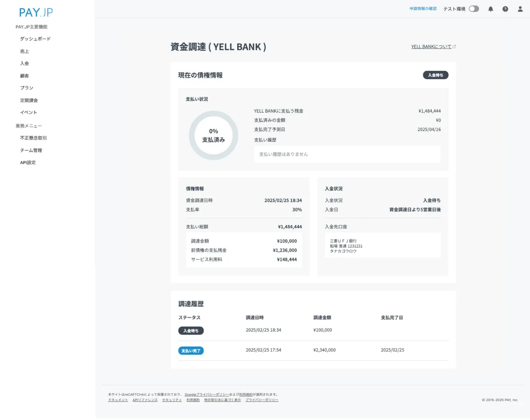530x420 pixels.
Task: Click the セキュリティ footer link
Action: pos(172,400)
